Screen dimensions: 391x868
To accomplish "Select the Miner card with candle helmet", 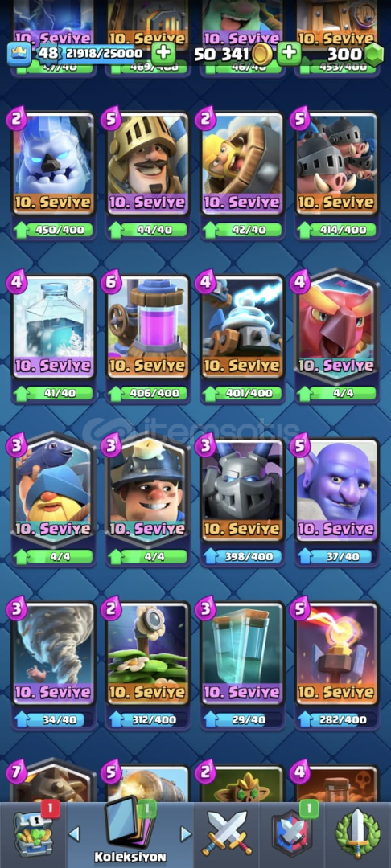I will [148, 490].
